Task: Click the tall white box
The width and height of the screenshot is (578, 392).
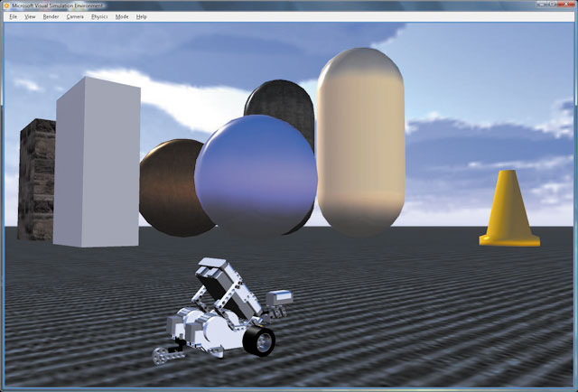Action: pyautogui.click(x=98, y=163)
